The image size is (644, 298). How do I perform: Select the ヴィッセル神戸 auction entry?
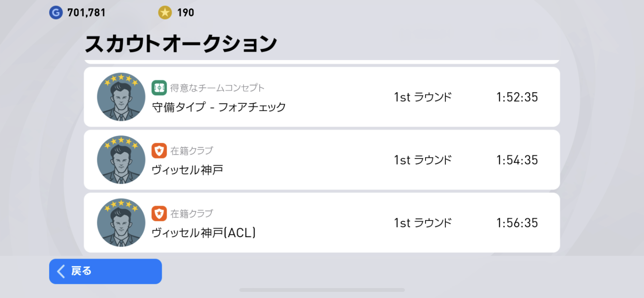click(322, 160)
